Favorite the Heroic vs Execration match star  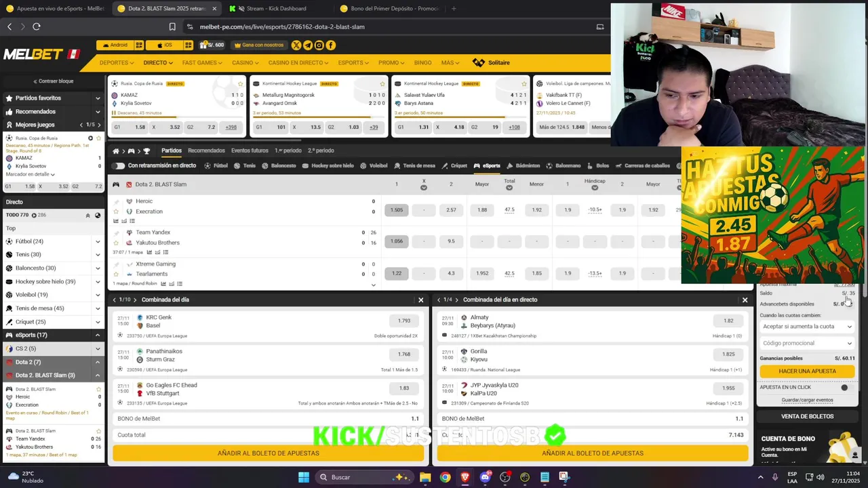click(116, 211)
